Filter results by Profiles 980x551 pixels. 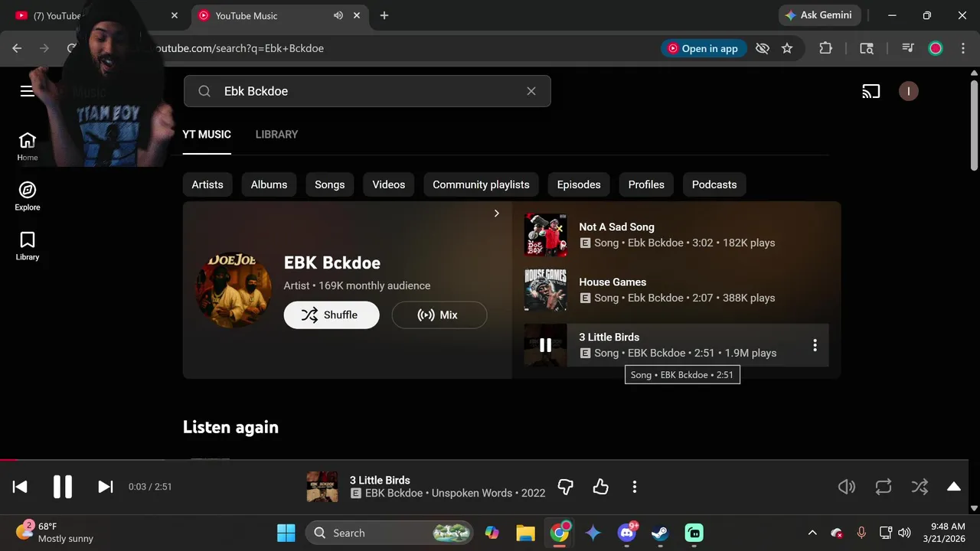click(646, 184)
